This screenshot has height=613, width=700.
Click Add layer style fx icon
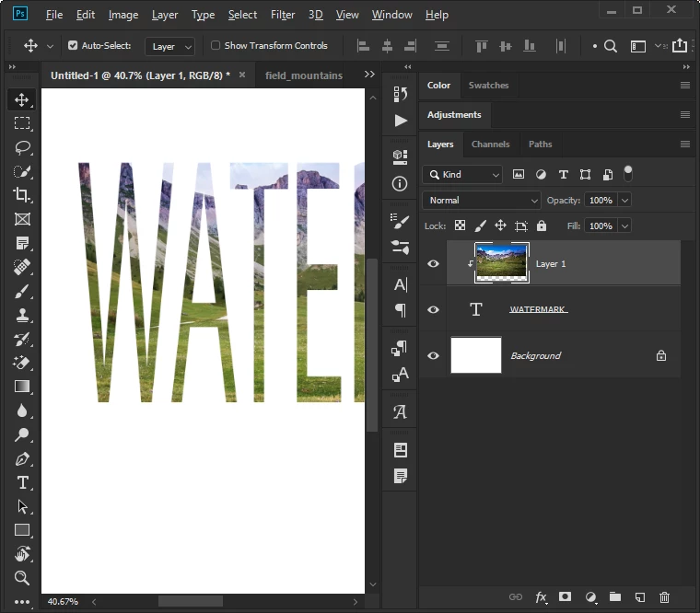541,597
